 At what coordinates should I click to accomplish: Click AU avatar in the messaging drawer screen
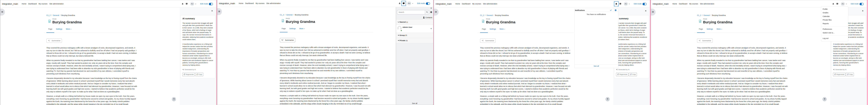click(x=409, y=3)
